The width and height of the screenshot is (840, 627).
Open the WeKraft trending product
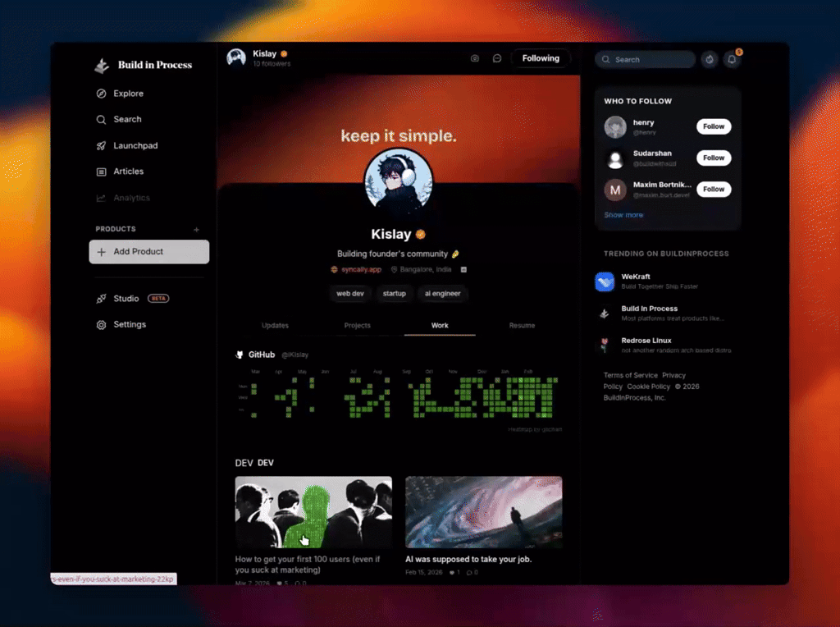(x=664, y=281)
